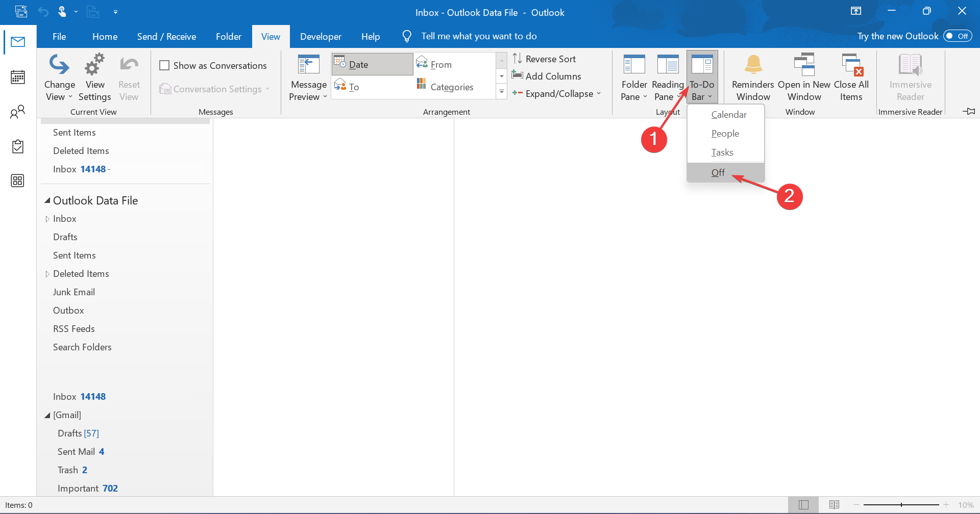Open Gmail Drafts [57] folder
This screenshot has width=980, height=514.
tap(78, 433)
